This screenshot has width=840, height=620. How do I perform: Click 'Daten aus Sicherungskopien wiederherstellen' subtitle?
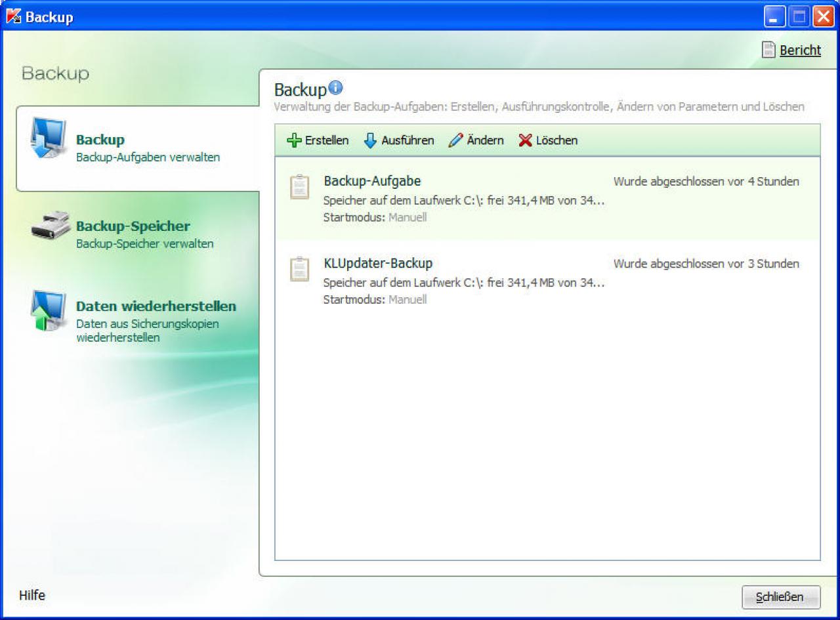pos(148,331)
